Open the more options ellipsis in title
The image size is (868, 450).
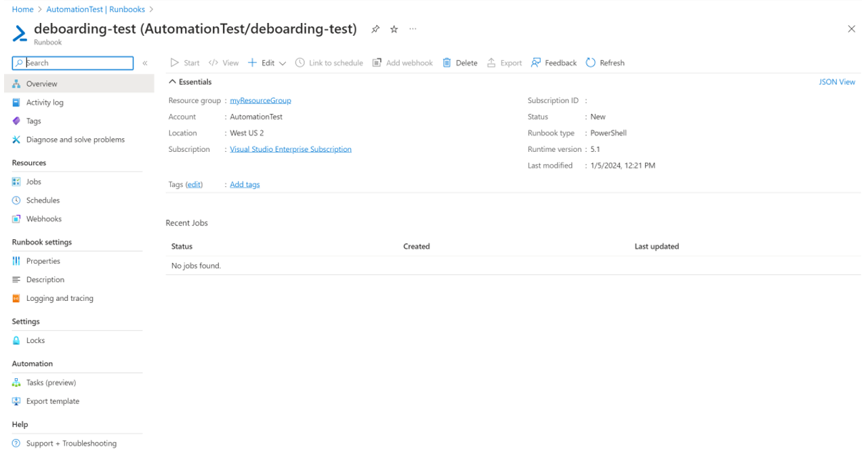point(413,29)
